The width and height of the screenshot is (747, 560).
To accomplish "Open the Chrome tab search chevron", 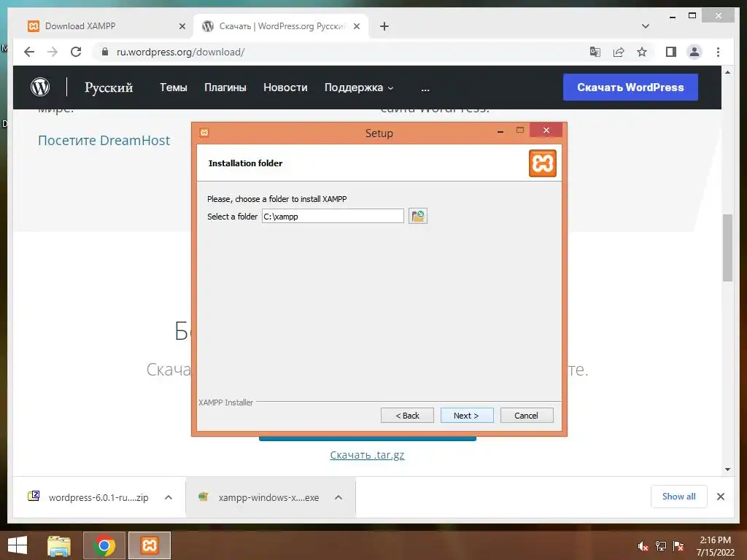I will [646, 26].
